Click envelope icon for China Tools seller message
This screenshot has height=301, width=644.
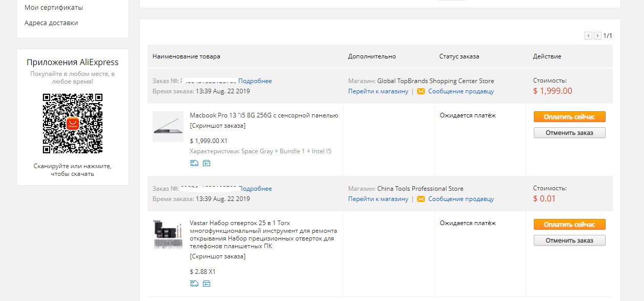click(x=421, y=199)
